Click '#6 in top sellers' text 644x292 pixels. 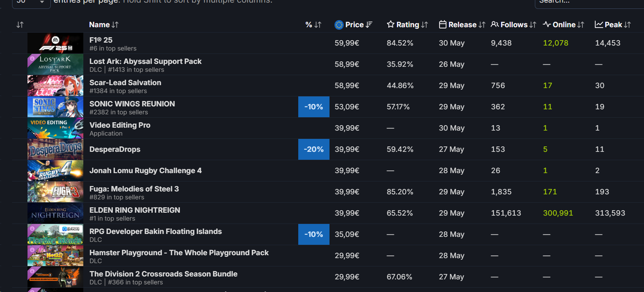(113, 48)
